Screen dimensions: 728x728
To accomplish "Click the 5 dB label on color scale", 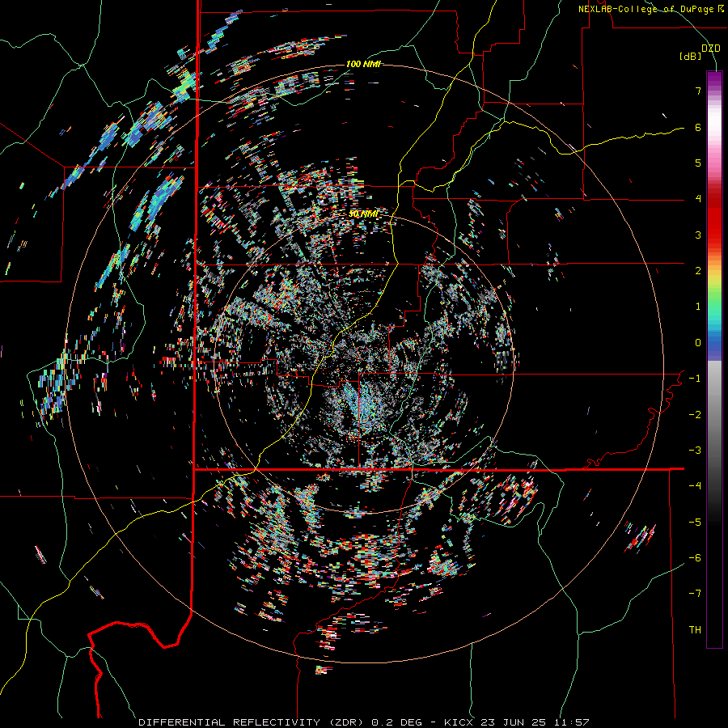I will (x=698, y=163).
